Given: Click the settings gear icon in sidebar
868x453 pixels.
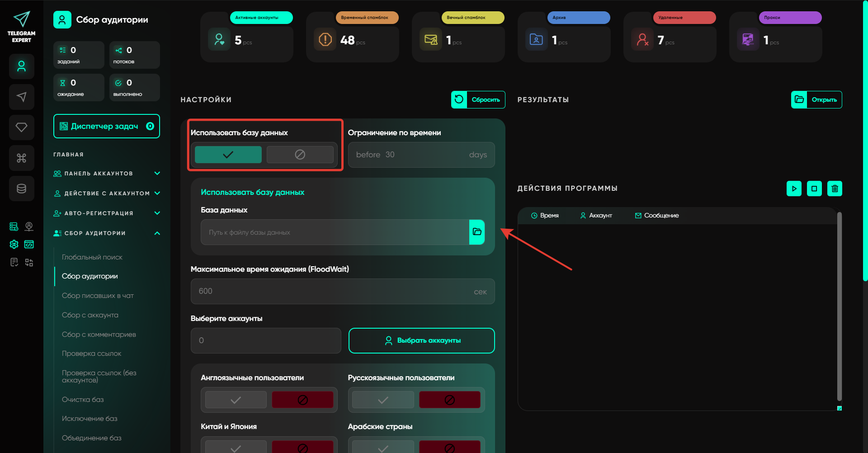Looking at the screenshot, I should point(14,244).
